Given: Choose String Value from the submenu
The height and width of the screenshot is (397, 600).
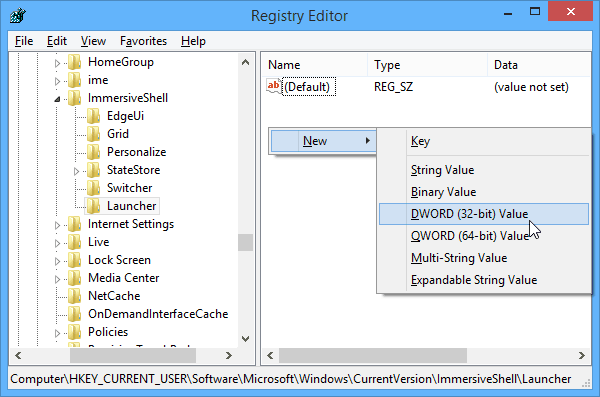Looking at the screenshot, I should (x=484, y=170).
